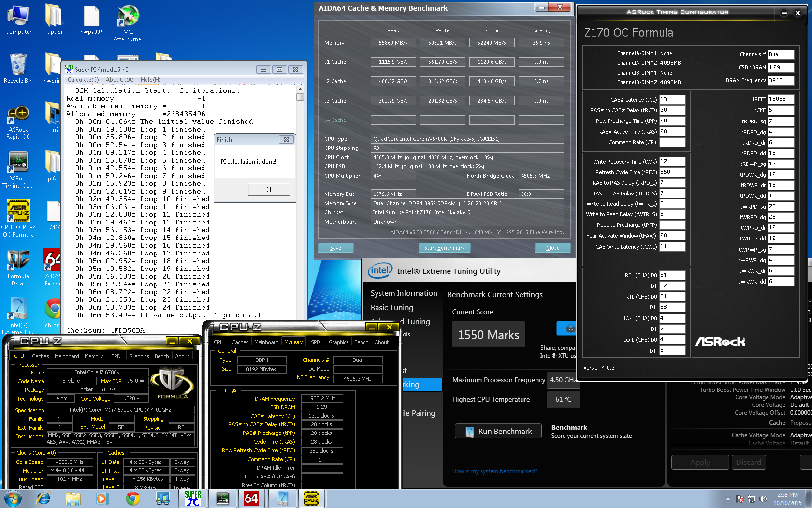Image resolution: width=812 pixels, height=508 pixels.
Task: Open Intel Extreme Tuning desktop shortcut
Action: pyautogui.click(x=18, y=315)
